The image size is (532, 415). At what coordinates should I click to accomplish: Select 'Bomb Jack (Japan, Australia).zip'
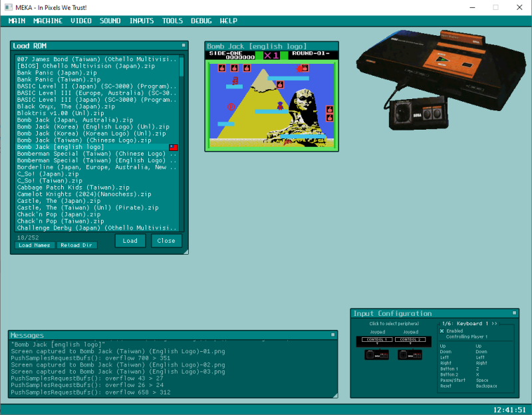click(x=97, y=120)
